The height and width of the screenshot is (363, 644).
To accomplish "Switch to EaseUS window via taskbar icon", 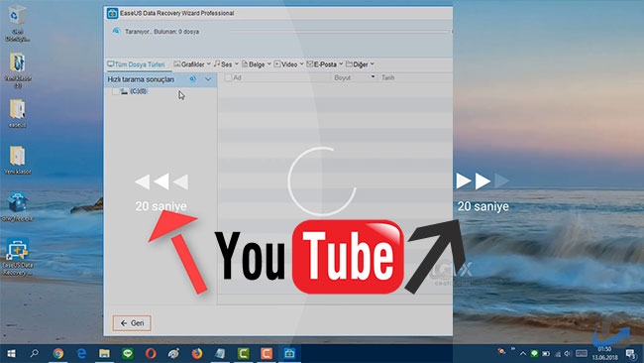I will (x=289, y=353).
